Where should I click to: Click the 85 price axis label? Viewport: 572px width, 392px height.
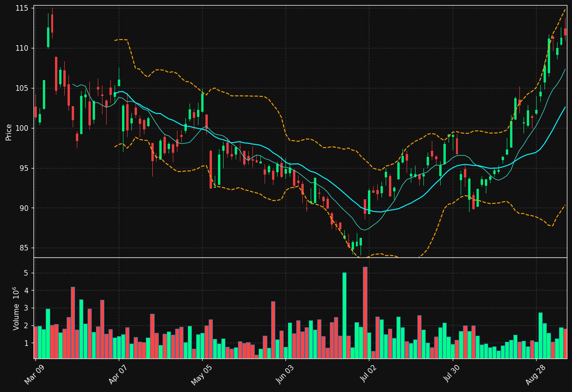(24, 248)
